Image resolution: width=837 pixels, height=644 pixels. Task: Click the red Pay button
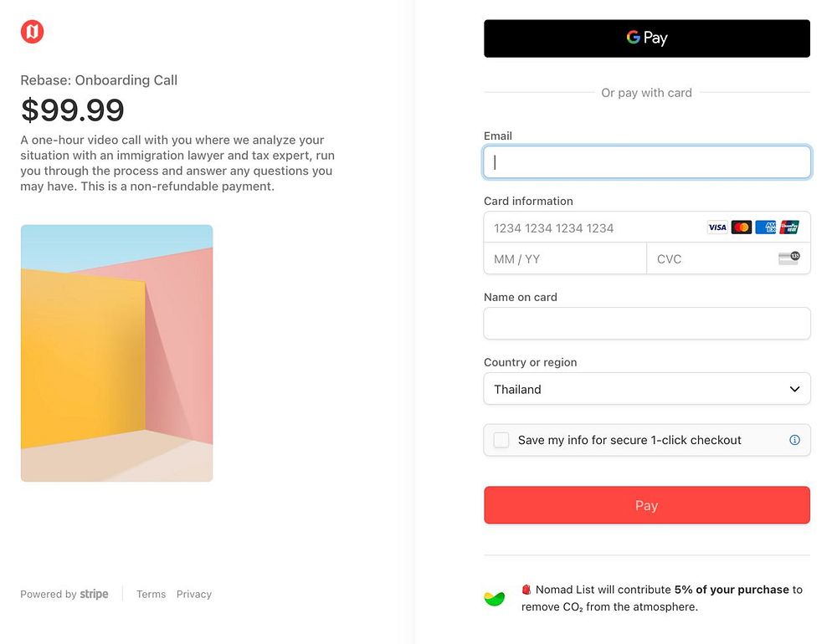tap(646, 505)
